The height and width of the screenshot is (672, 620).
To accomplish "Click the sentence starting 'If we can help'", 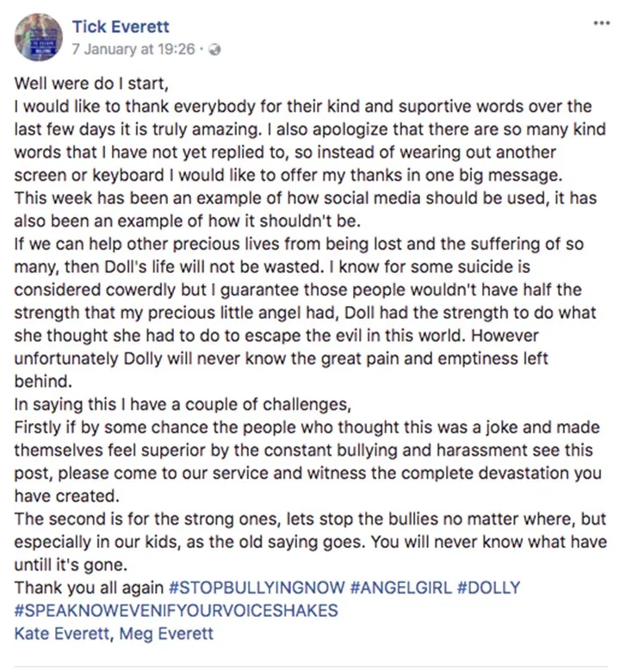I will [299, 255].
